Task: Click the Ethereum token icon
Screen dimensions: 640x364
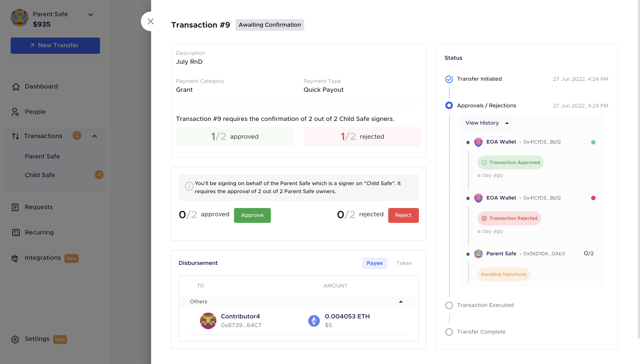Action: point(314,321)
